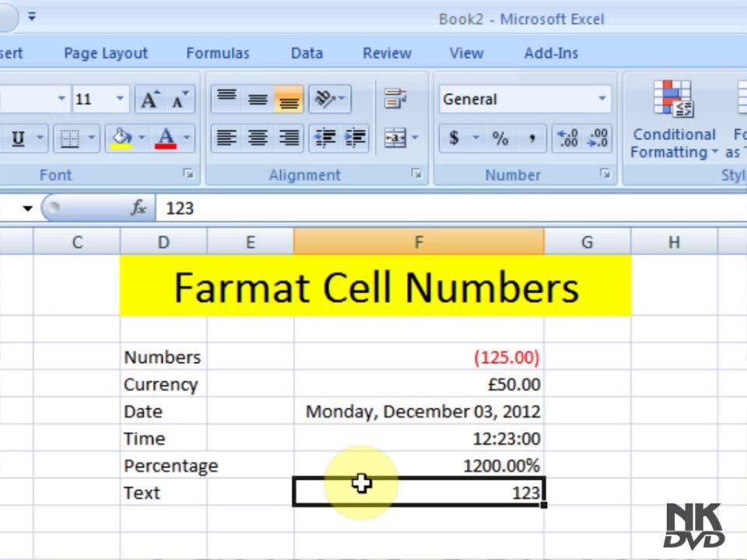747x560 pixels.
Task: Open Alignment dialog box launcher
Action: (x=416, y=174)
